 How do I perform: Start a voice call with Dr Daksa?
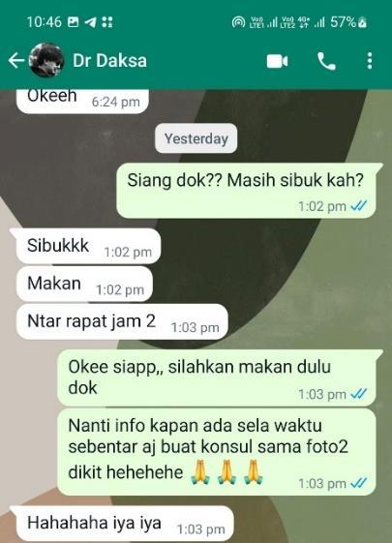(x=326, y=61)
